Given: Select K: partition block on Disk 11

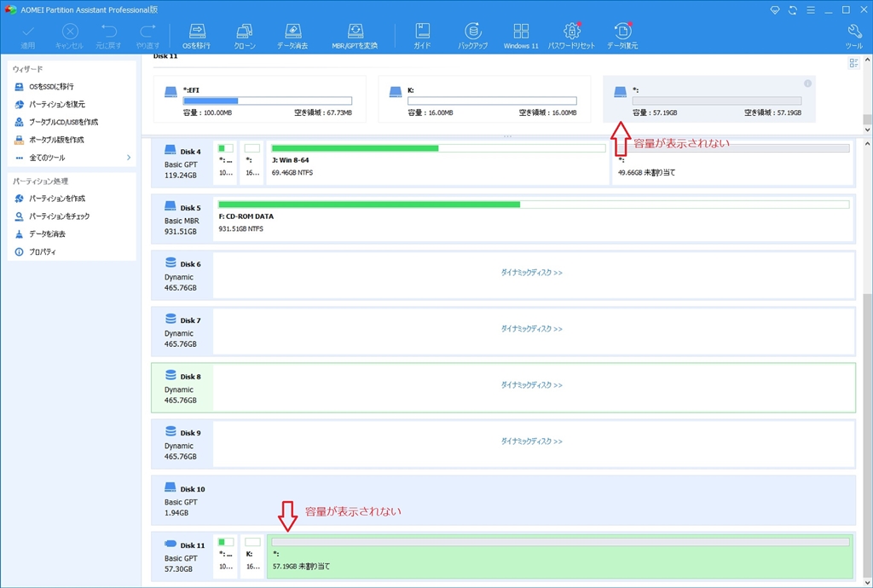Looking at the screenshot, I should pyautogui.click(x=252, y=556).
